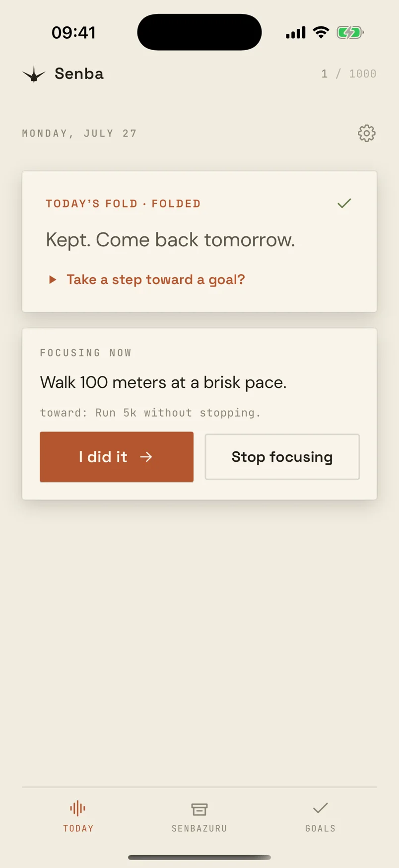Screen dimensions: 399x868
Task: Expand 'Take a step toward a goal?'
Action: 156,280
